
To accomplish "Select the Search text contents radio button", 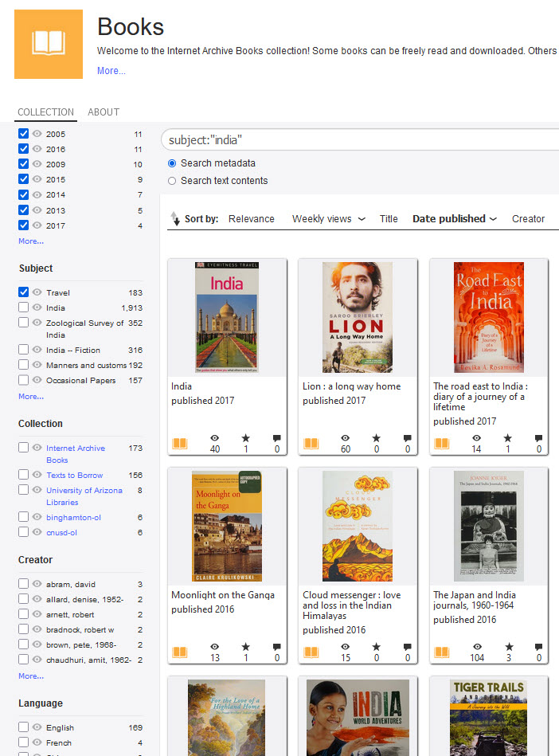I will (172, 181).
